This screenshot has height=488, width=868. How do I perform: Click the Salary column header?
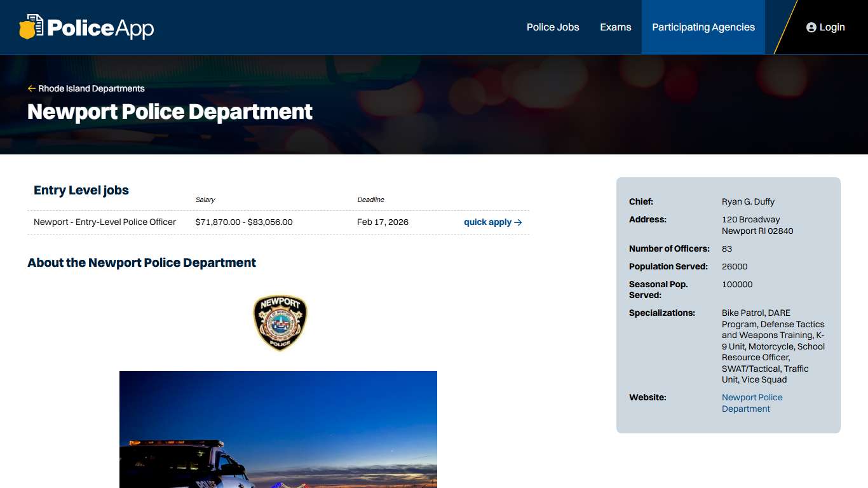205,200
